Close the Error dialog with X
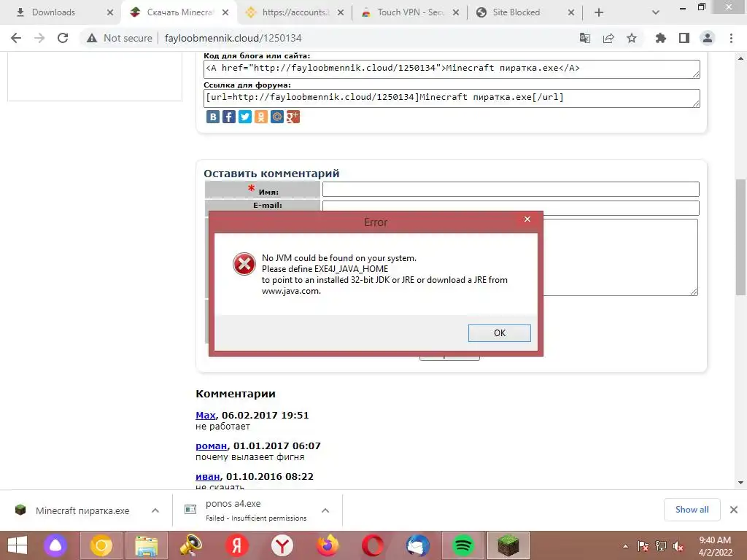Viewport: 747px width, 560px height. [527, 219]
